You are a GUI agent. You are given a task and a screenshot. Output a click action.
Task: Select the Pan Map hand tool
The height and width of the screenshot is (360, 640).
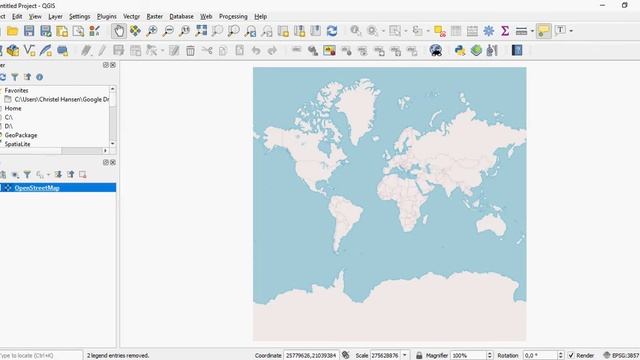(119, 31)
